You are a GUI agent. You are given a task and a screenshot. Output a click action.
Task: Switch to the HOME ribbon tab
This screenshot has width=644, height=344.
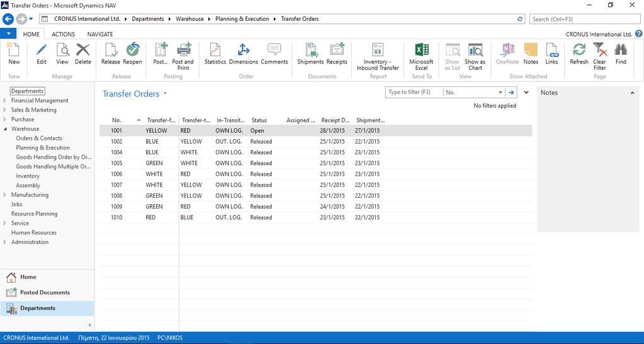(31, 34)
